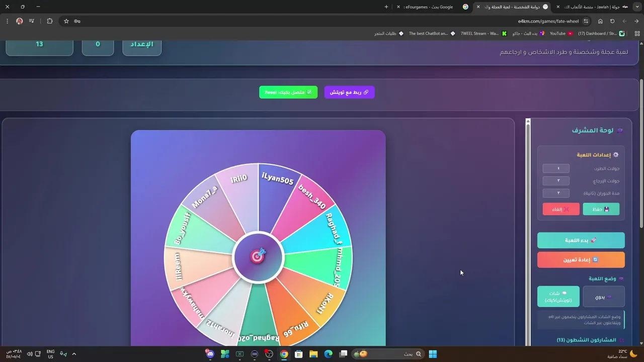Open Task View from taskbar
The height and width of the screenshot is (362, 644).
point(343,354)
